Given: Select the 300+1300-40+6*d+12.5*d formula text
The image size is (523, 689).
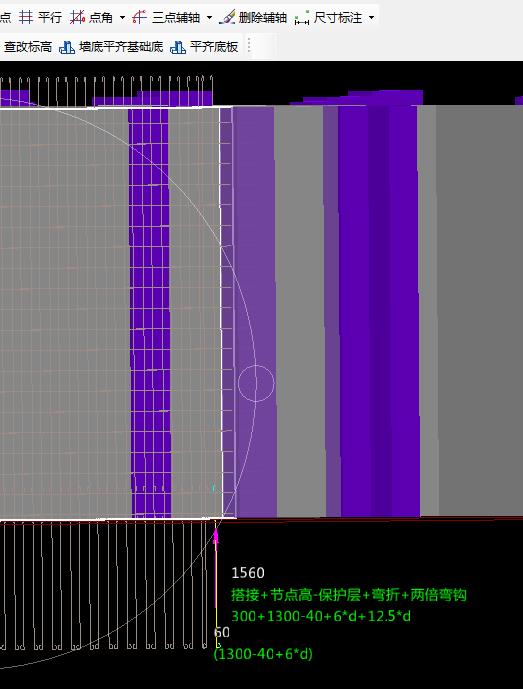Looking at the screenshot, I should [x=321, y=616].
